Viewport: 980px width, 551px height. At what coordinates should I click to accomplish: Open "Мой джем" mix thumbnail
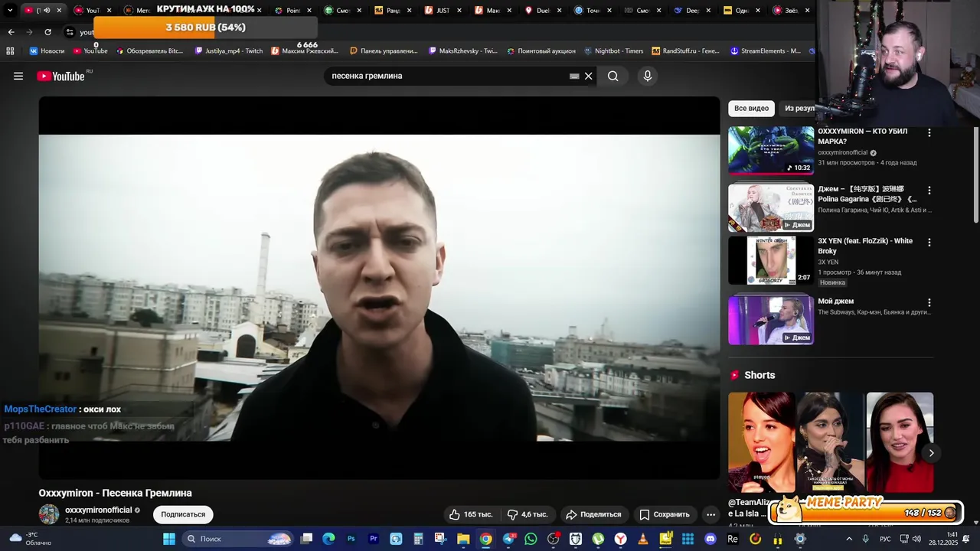pos(771,320)
